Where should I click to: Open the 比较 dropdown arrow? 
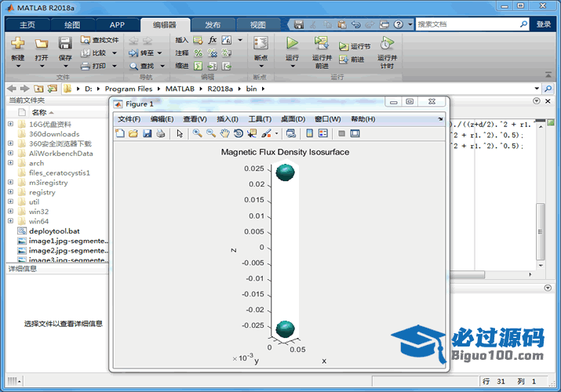(x=115, y=53)
